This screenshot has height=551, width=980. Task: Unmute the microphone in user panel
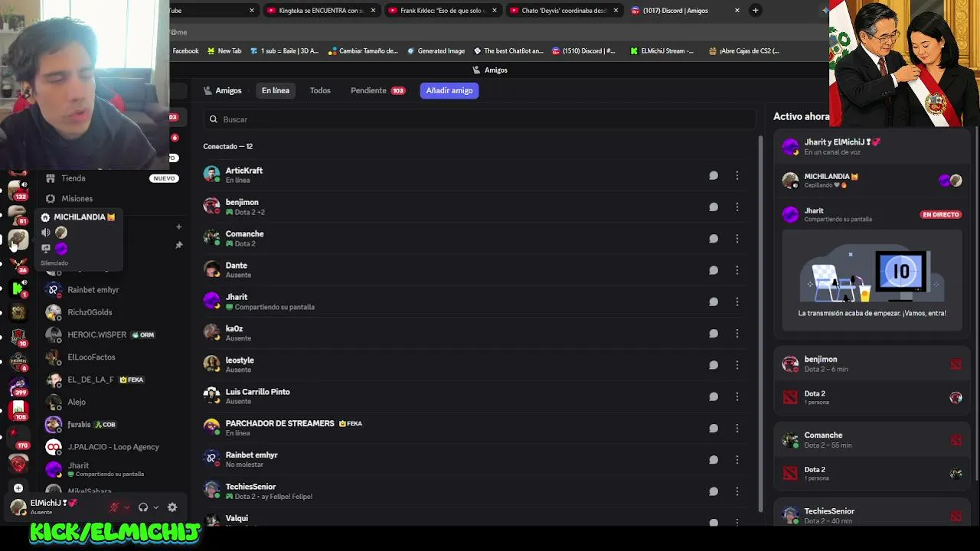(x=114, y=507)
